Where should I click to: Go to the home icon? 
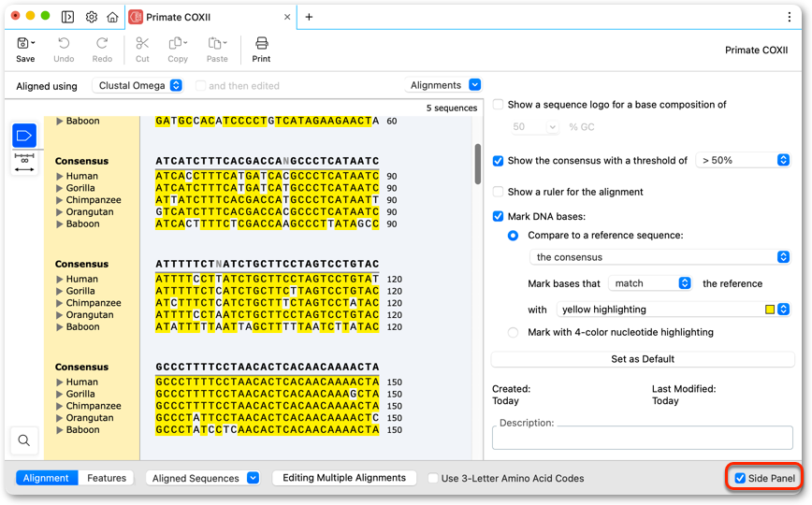(112, 17)
